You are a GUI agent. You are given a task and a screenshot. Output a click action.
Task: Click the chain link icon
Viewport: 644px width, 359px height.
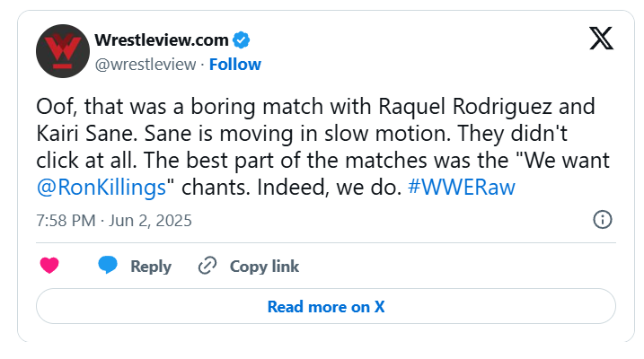207,266
